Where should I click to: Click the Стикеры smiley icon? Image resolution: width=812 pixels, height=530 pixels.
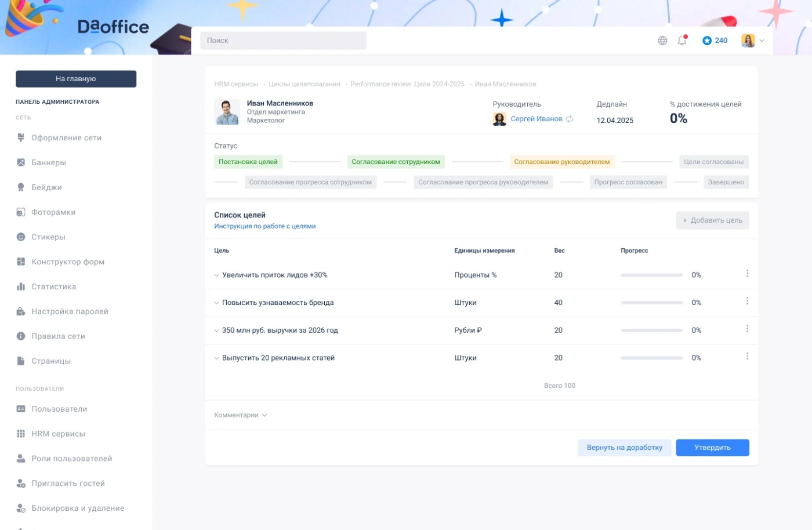(x=21, y=237)
